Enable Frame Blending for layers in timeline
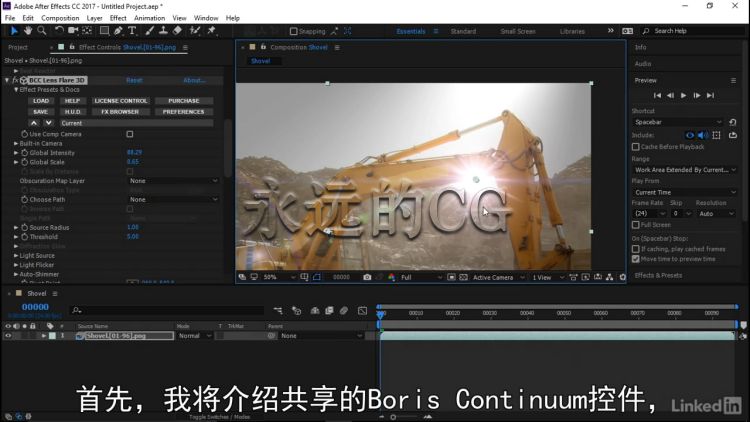 pos(329,311)
